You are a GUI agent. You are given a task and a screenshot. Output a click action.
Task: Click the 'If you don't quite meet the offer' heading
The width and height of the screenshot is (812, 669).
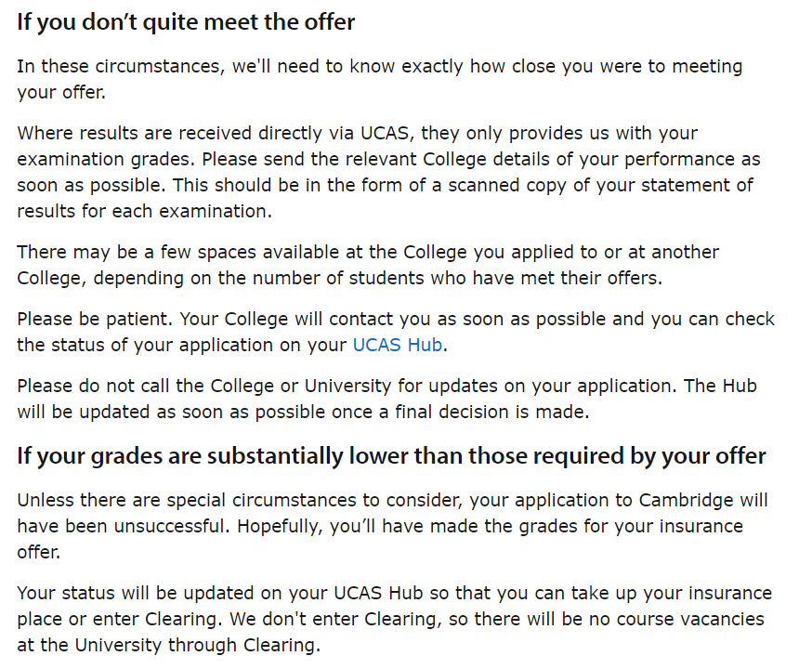(186, 22)
